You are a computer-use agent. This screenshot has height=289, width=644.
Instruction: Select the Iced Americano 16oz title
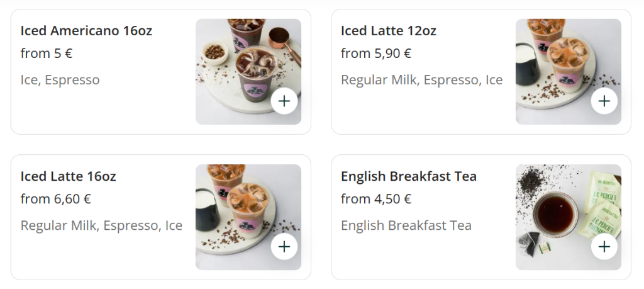point(86,31)
